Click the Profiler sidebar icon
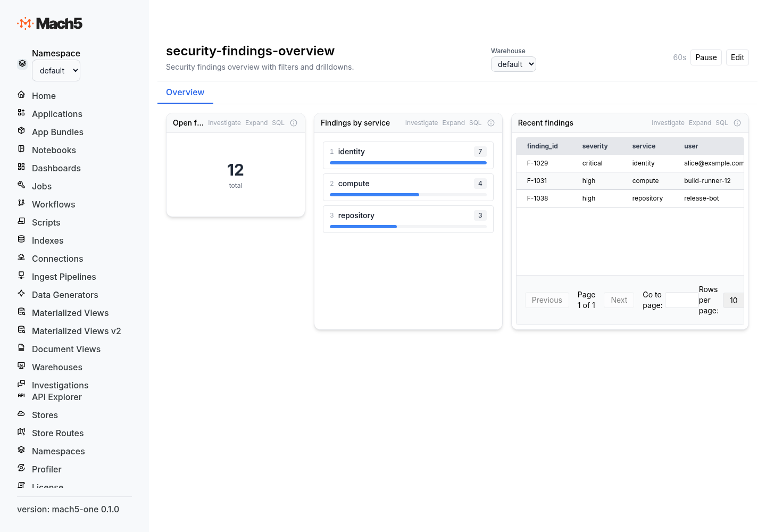Screen dimensions: 766x532 (21, 468)
